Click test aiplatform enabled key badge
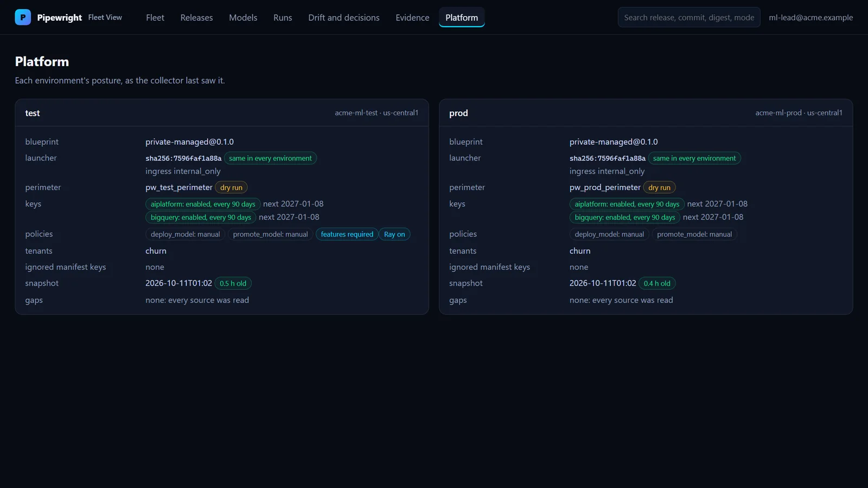This screenshot has height=488, width=868. 203,204
